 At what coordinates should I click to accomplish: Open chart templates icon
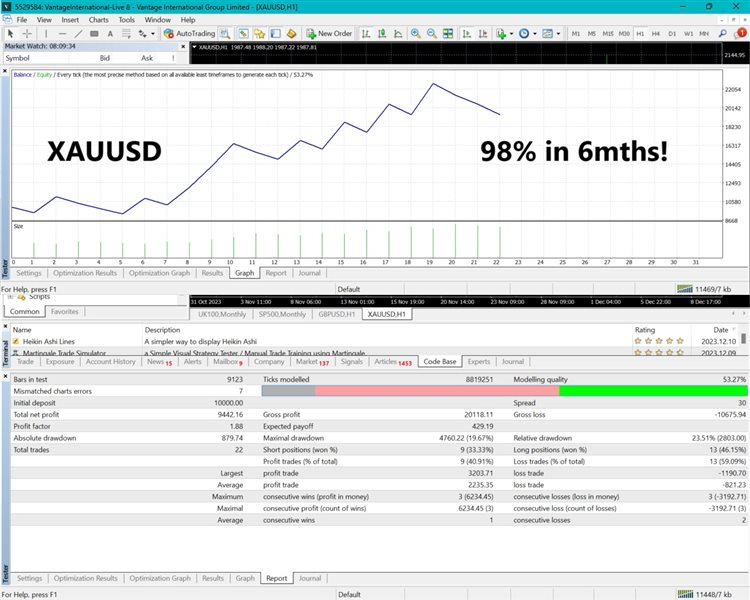[548, 33]
